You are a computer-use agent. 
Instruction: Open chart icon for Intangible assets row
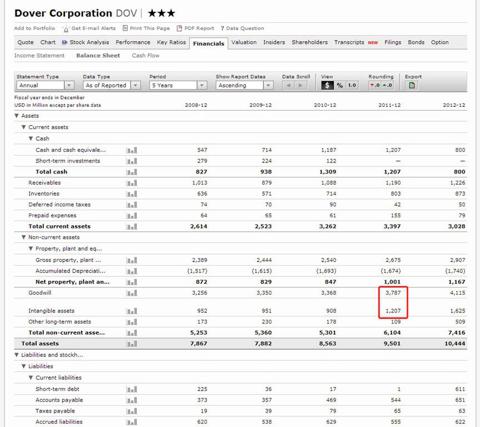132,311
